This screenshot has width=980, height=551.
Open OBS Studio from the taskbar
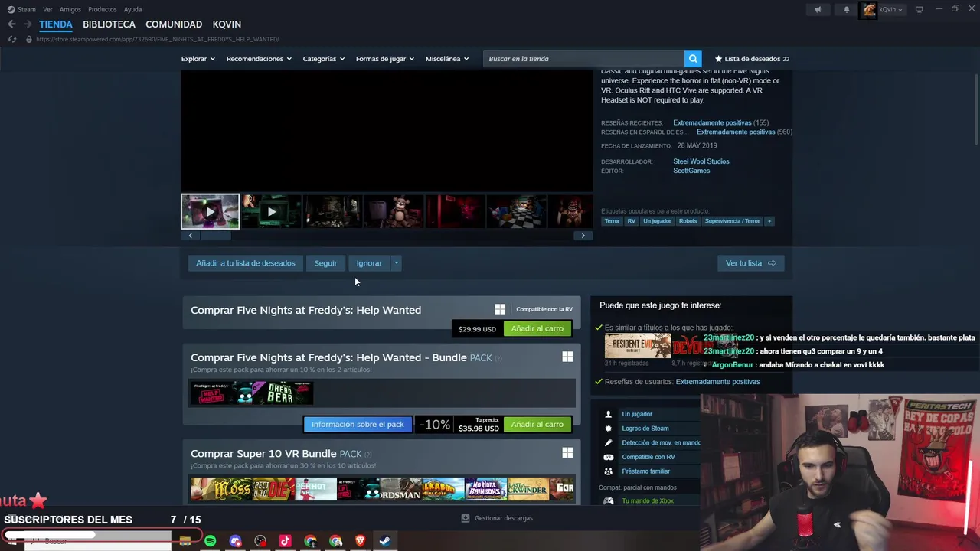click(260, 541)
